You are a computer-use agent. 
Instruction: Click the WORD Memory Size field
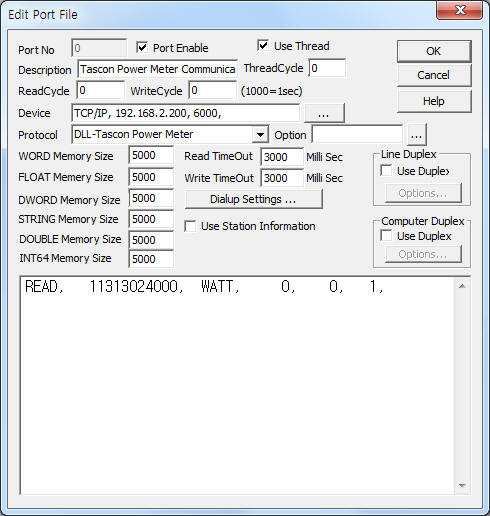151,155
